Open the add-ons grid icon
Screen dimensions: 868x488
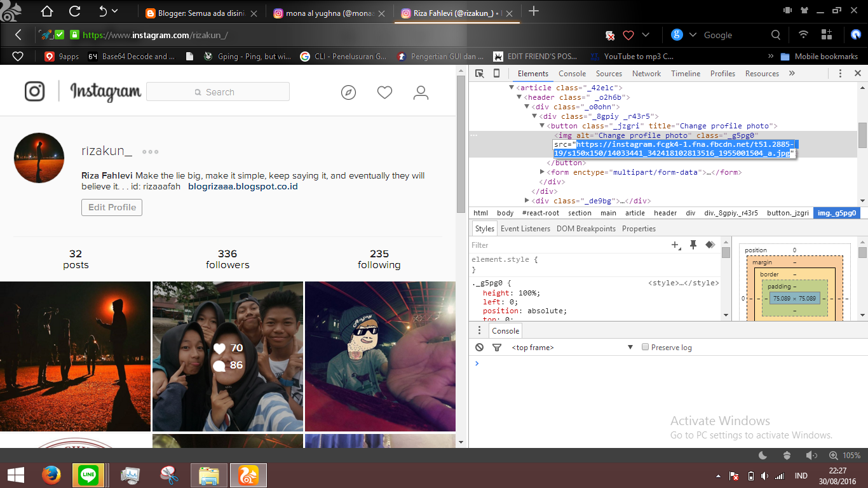[827, 35]
